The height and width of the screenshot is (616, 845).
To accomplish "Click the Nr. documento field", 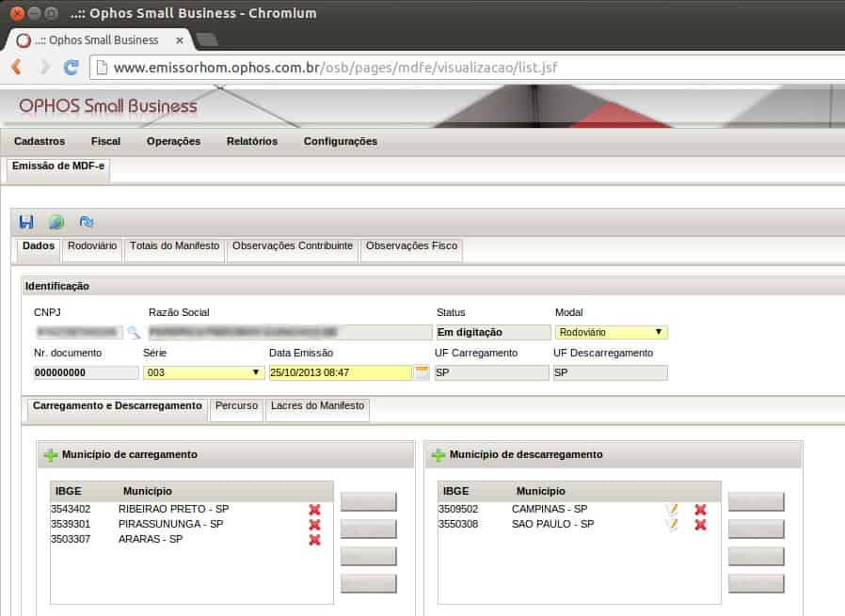I will pos(86,372).
